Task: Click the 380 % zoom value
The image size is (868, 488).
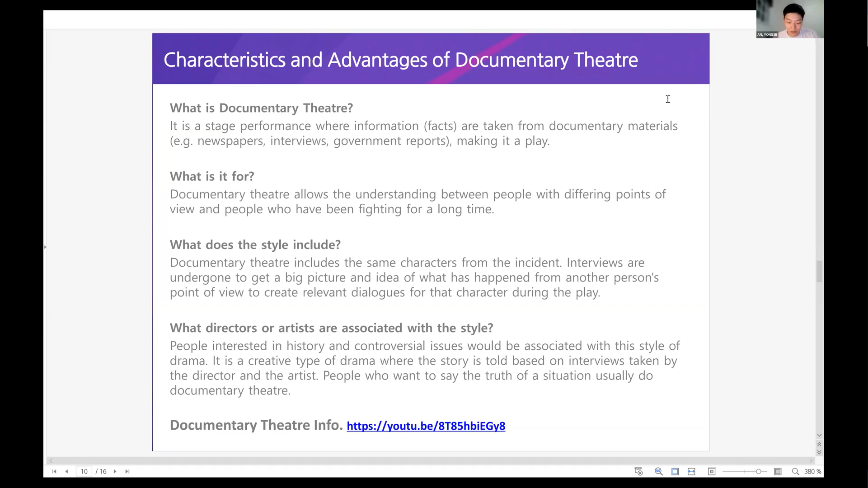Action: point(813,471)
